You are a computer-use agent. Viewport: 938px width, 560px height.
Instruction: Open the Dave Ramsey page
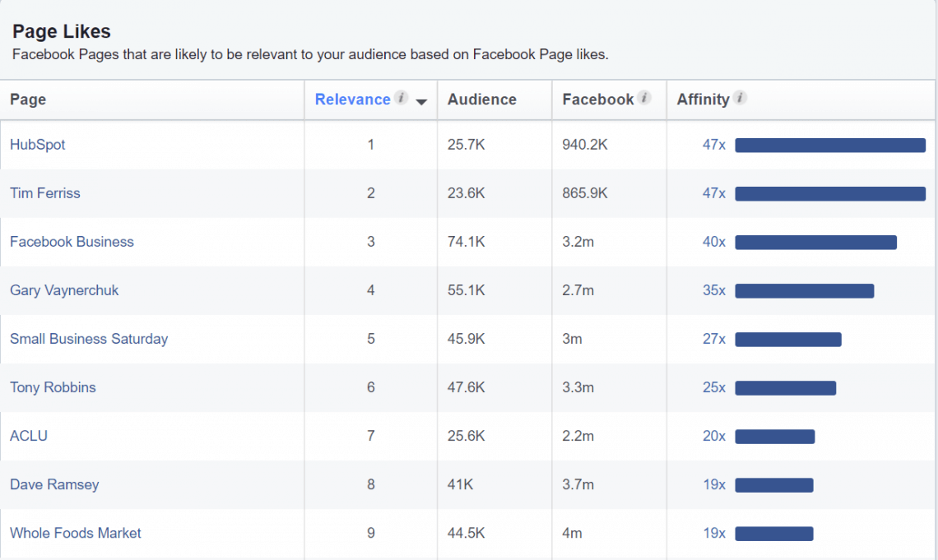pos(54,484)
